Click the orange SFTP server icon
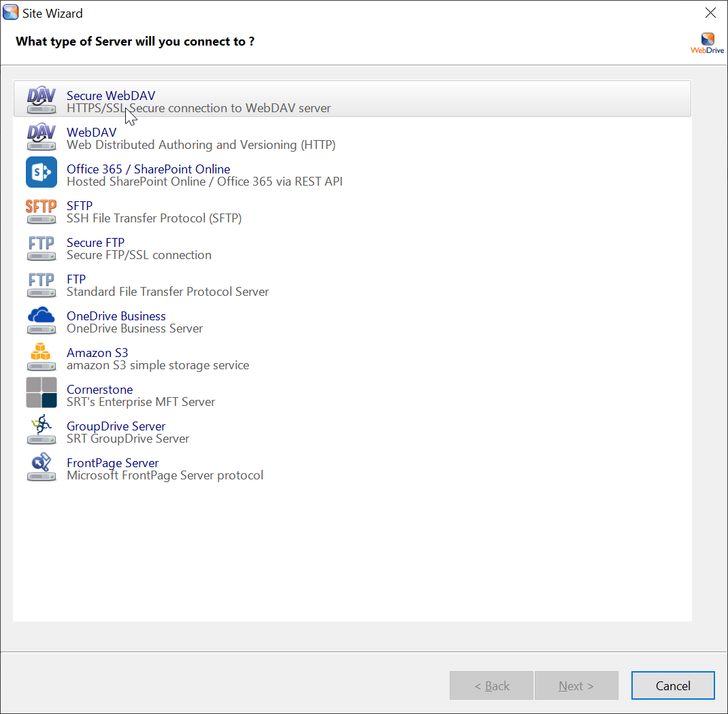This screenshot has height=714, width=728. (42, 209)
